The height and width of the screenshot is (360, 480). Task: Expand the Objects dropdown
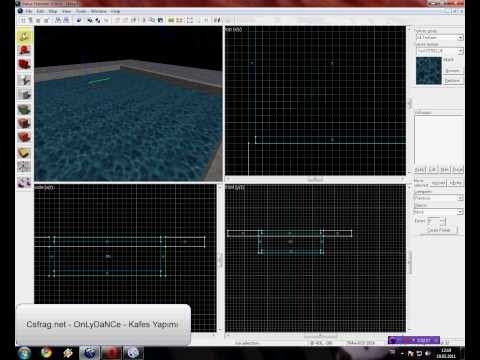460,212
